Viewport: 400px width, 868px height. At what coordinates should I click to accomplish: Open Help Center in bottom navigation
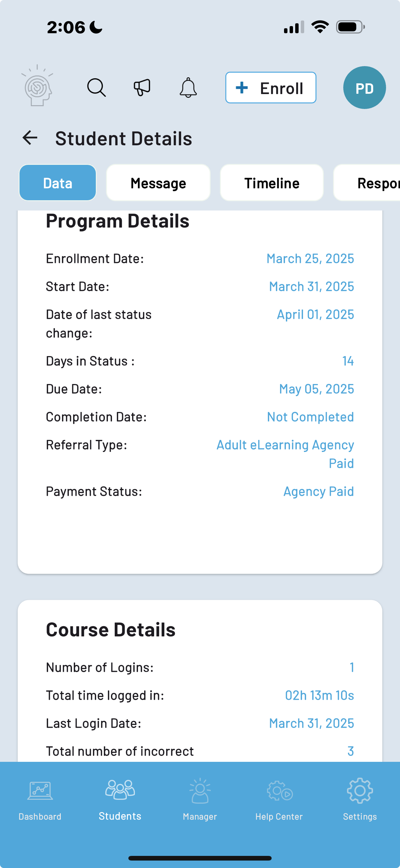[279, 798]
